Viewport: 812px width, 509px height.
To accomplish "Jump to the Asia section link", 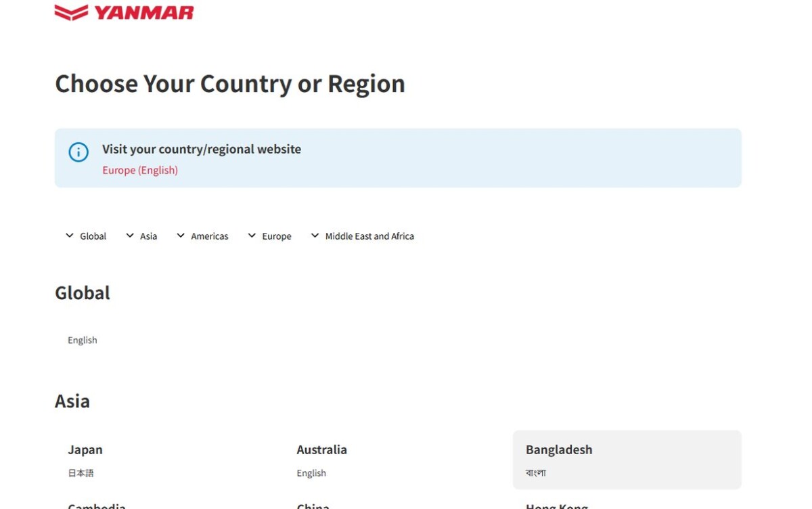I will tap(149, 236).
